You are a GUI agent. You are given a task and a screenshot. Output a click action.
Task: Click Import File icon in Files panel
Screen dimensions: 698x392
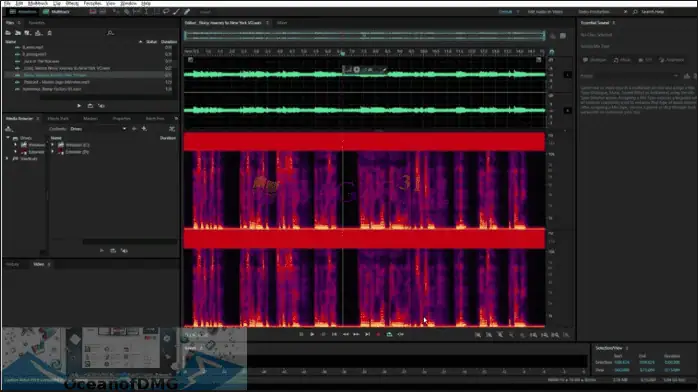click(x=18, y=33)
